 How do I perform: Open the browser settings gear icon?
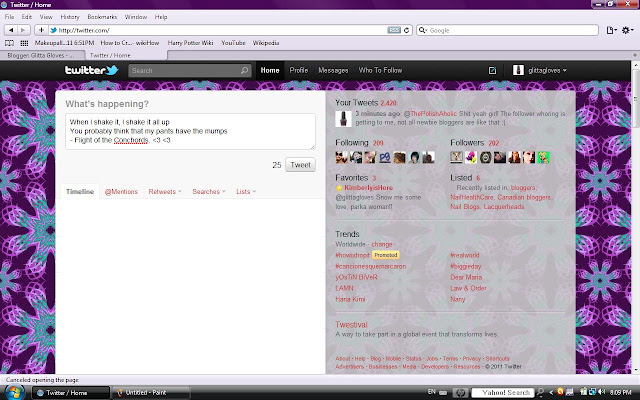(627, 30)
